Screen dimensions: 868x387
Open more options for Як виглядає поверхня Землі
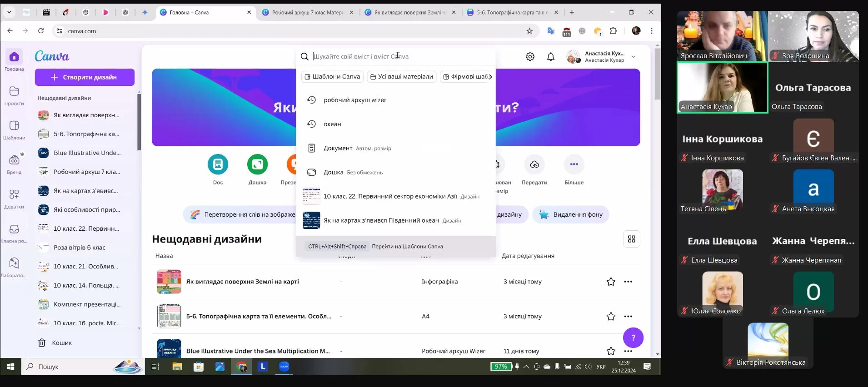(628, 282)
